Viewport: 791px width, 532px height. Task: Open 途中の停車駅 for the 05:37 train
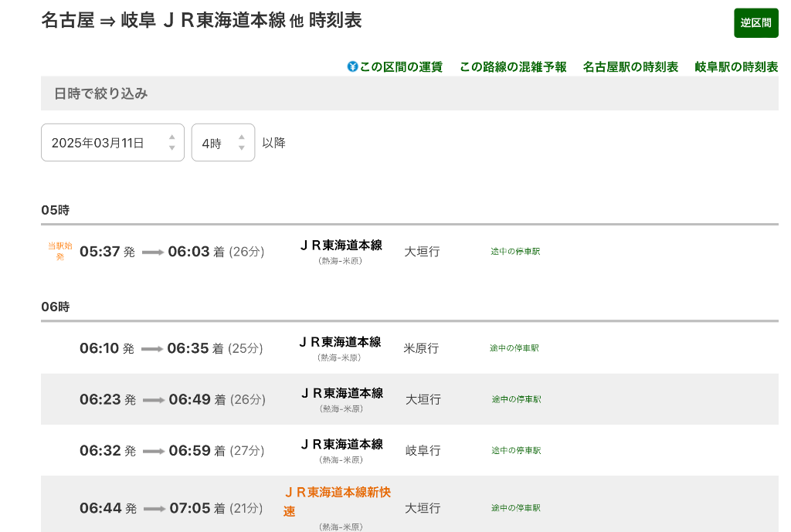(x=515, y=251)
